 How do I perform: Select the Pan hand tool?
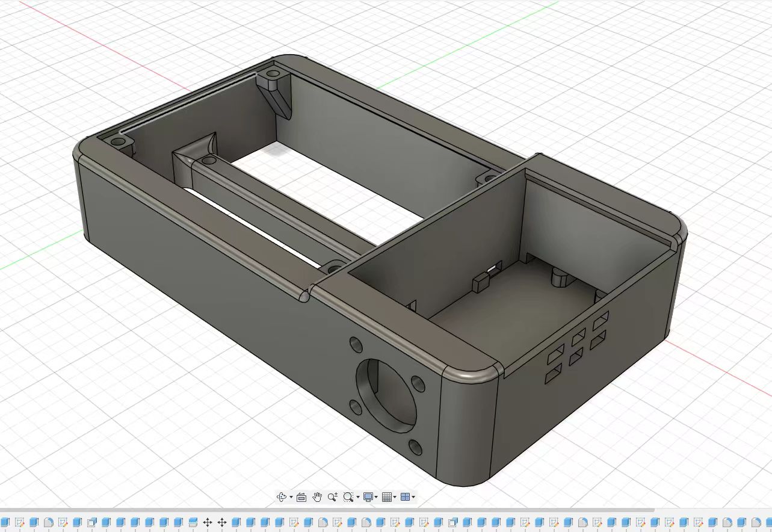[x=317, y=497]
